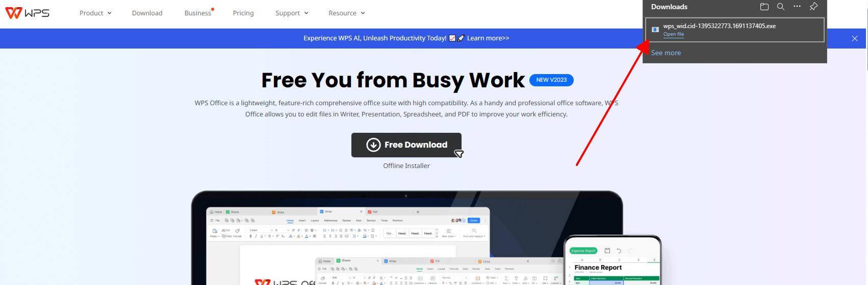Open the Product menu
Viewport: 868px width, 285px height.
tap(95, 13)
